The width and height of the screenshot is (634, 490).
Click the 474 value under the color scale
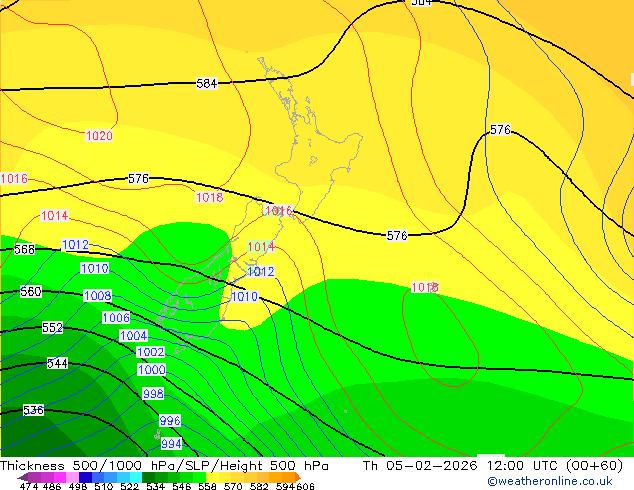click(29, 486)
